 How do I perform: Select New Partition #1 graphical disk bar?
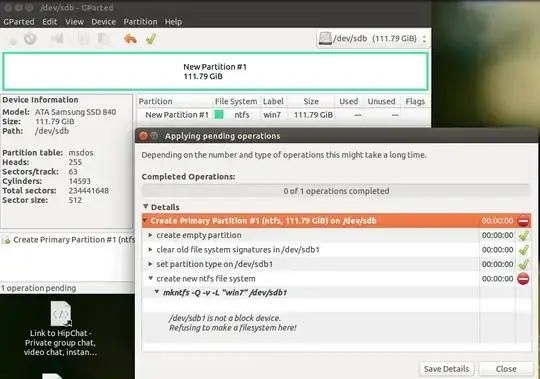coord(215,72)
